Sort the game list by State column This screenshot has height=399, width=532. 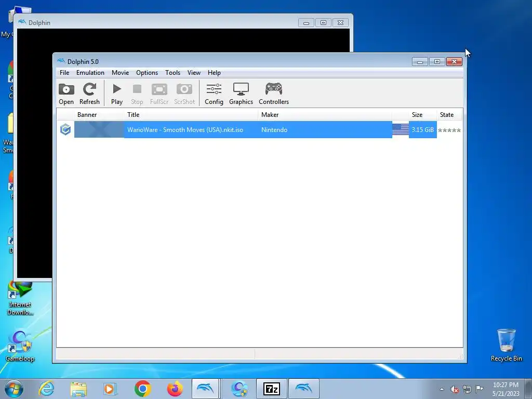tap(449, 115)
